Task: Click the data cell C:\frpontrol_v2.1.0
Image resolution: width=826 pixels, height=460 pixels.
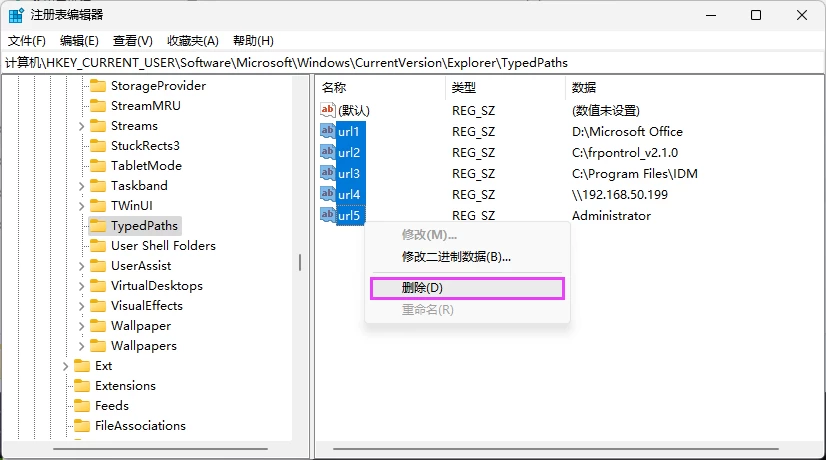Action: point(625,153)
